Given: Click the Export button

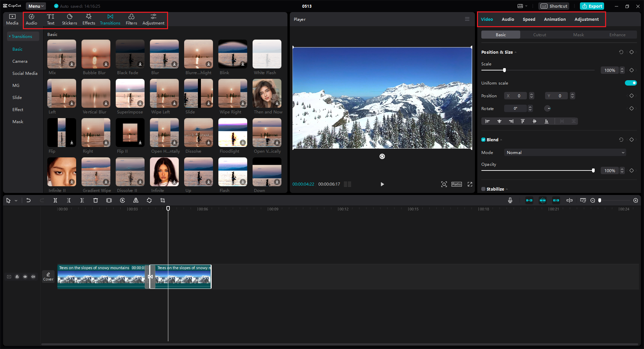Looking at the screenshot, I should click(x=592, y=6).
